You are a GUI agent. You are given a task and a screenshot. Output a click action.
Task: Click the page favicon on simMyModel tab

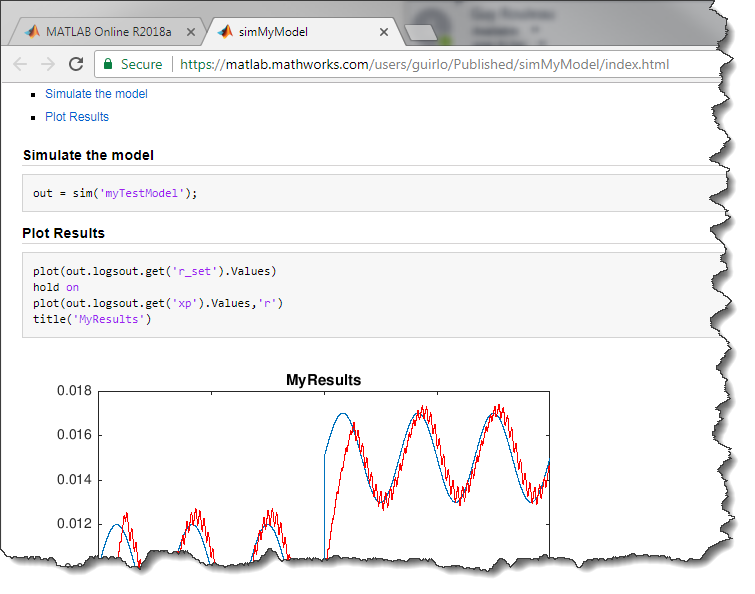pos(225,31)
